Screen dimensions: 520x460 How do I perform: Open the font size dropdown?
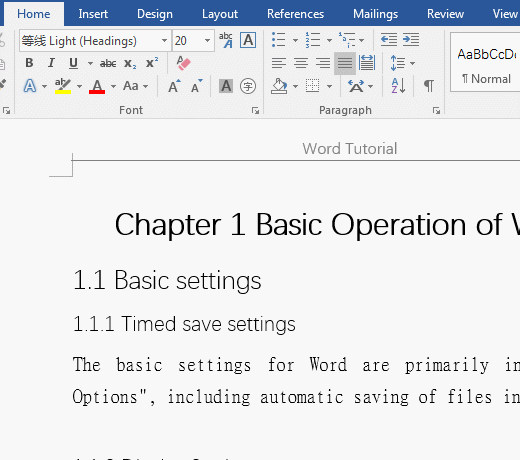pyautogui.click(x=207, y=41)
